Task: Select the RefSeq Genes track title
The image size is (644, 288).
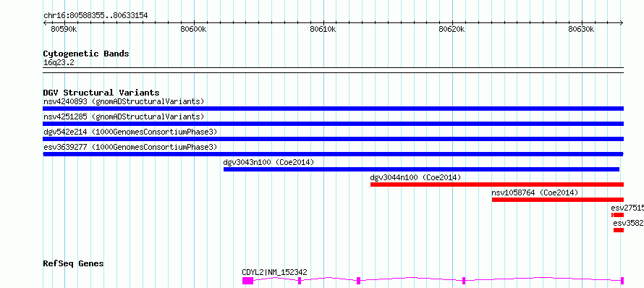Action: coord(74,263)
